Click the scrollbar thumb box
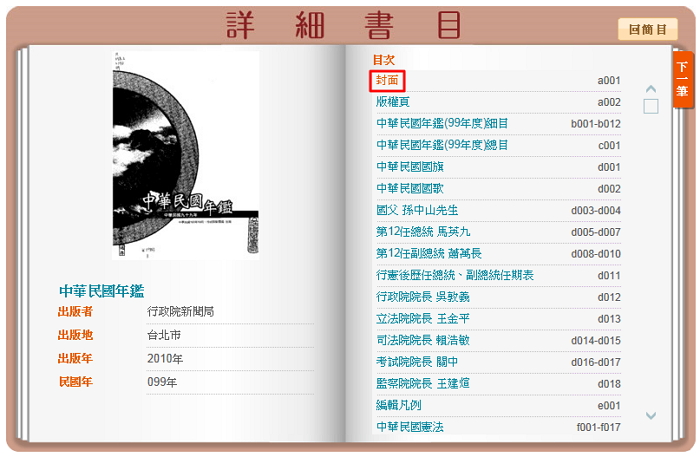The width and height of the screenshot is (700, 457). click(651, 106)
